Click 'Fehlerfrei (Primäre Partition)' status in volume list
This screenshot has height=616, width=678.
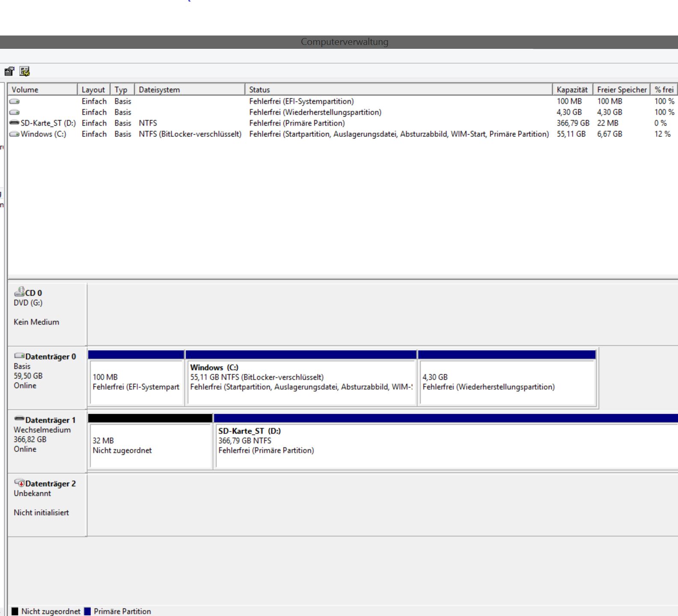click(x=297, y=123)
